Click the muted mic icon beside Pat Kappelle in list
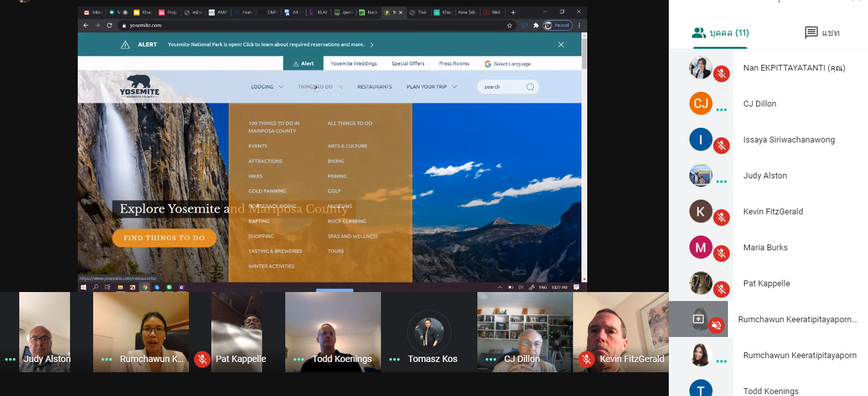Viewport: 868px width, 396px height. 722,289
